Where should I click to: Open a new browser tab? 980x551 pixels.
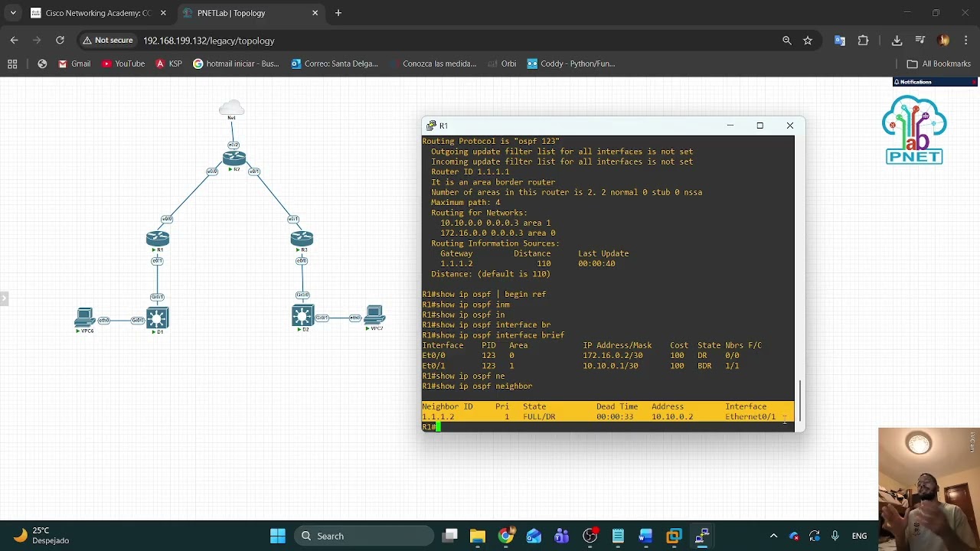[338, 13]
